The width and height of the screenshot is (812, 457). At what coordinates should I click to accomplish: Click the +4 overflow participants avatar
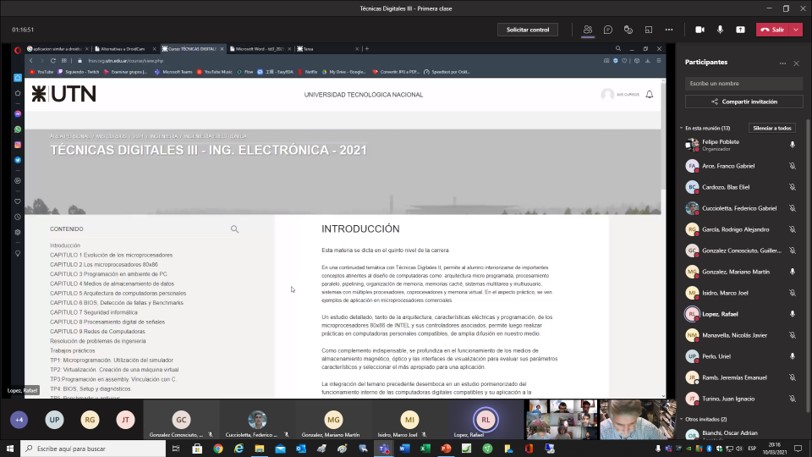(x=19, y=420)
